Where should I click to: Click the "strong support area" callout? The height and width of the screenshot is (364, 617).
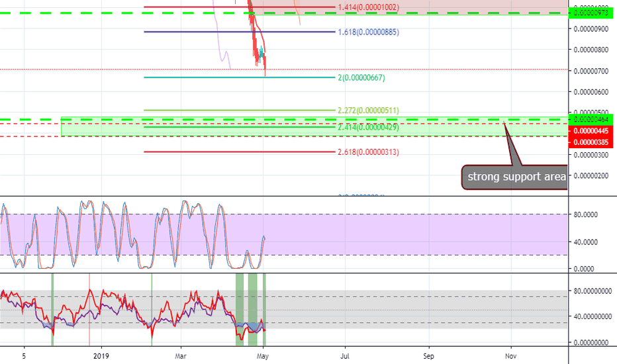coord(514,177)
